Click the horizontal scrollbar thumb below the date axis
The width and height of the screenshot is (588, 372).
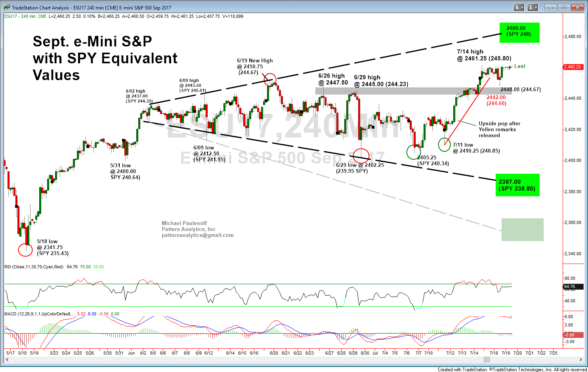[487, 359]
